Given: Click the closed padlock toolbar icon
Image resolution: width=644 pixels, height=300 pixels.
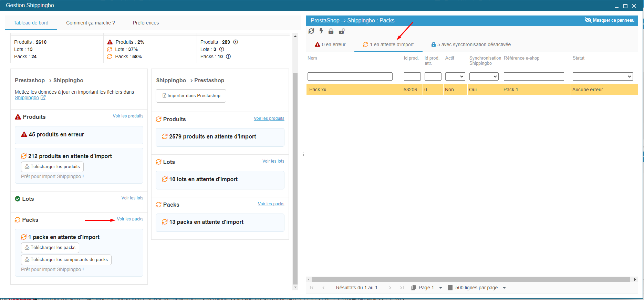Looking at the screenshot, I should (x=331, y=31).
